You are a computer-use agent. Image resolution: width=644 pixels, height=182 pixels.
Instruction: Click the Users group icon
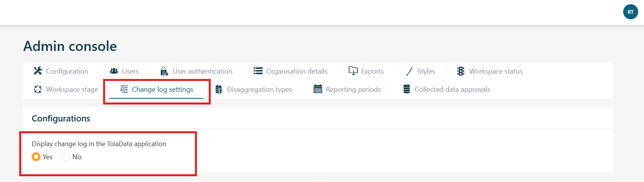[114, 71]
